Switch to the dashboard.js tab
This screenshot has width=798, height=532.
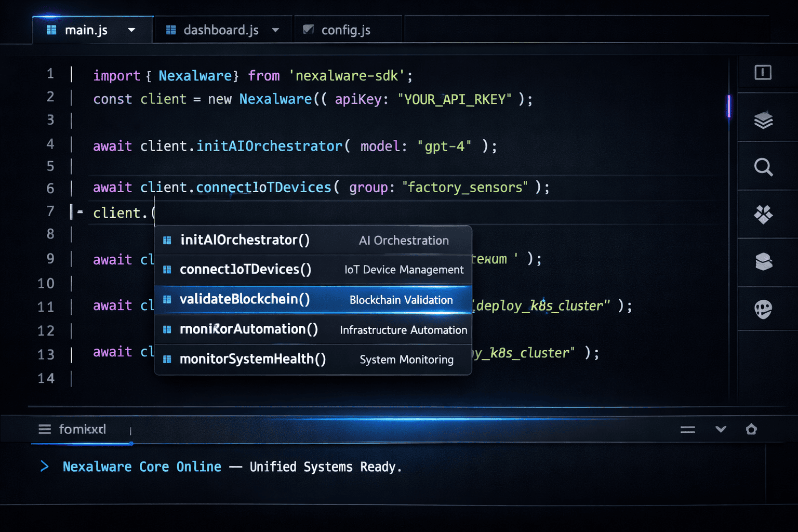[x=222, y=30]
